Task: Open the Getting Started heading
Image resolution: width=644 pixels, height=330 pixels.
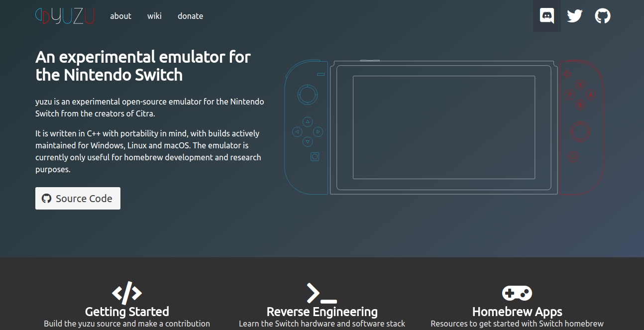Action: tap(127, 312)
